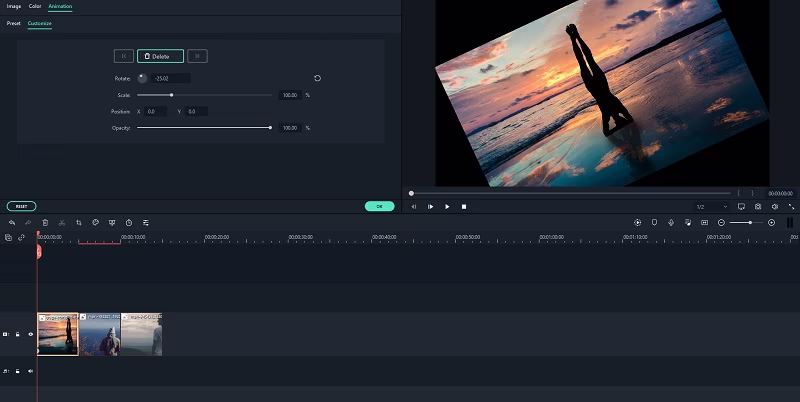Open the speed stopwatch tool
The height and width of the screenshot is (402, 800).
coord(129,222)
